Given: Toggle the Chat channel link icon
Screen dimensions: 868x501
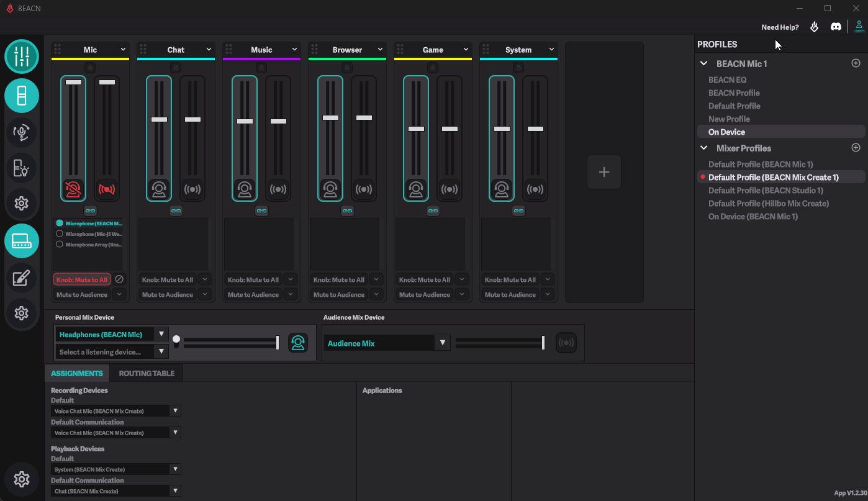Looking at the screenshot, I should click(176, 211).
